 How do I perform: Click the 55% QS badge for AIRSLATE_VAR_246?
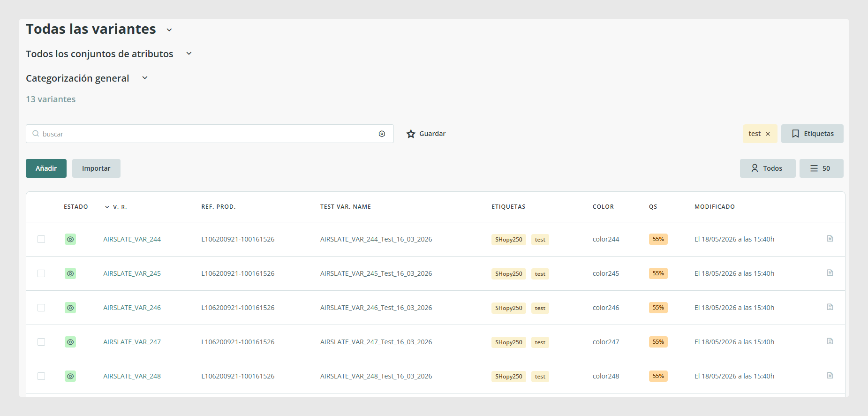pyautogui.click(x=658, y=308)
